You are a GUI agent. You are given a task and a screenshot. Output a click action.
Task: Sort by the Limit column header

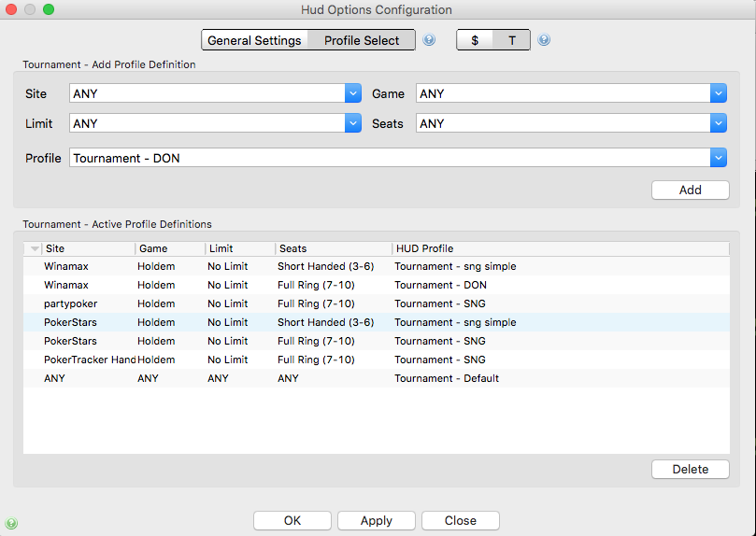[x=240, y=248]
